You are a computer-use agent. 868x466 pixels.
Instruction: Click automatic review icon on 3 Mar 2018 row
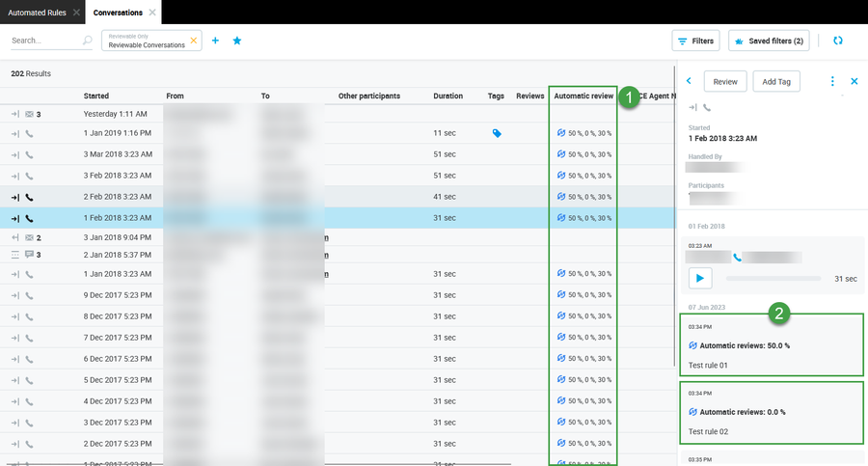[x=560, y=153]
